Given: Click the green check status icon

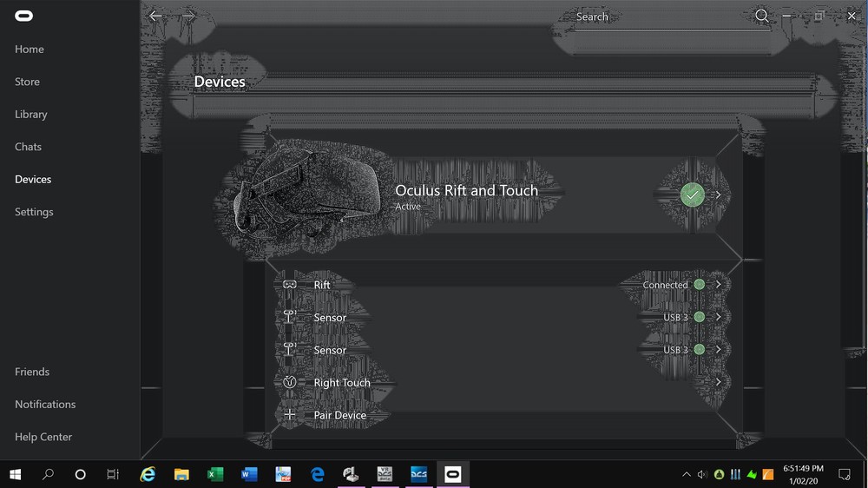Looking at the screenshot, I should [692, 195].
